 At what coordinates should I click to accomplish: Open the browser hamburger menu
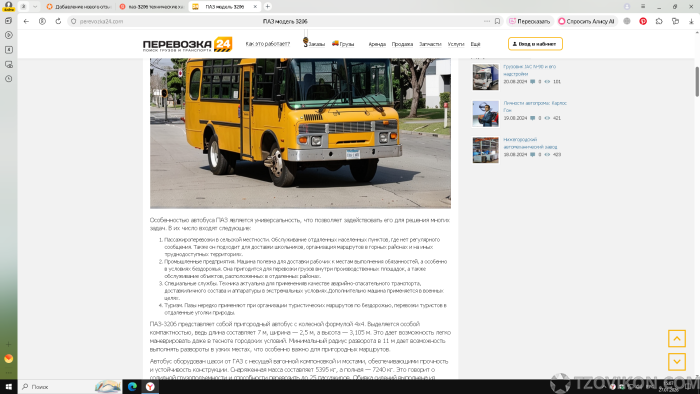(643, 6)
